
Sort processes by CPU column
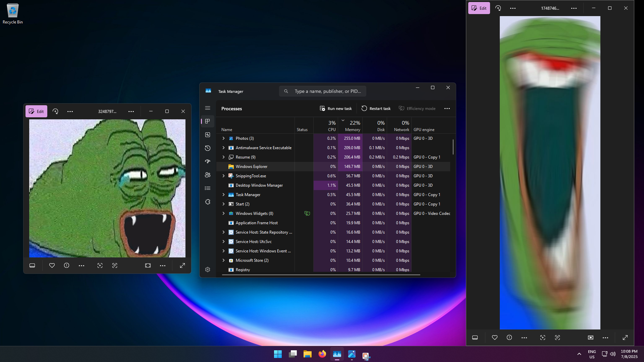click(x=326, y=126)
